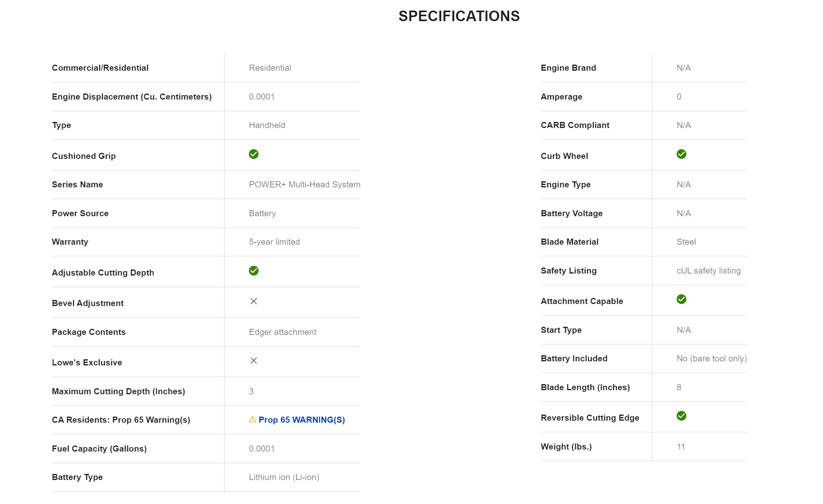823x504 pixels.
Task: Click the Series Name value POWER+ Multi-Head System
Action: [x=305, y=185]
